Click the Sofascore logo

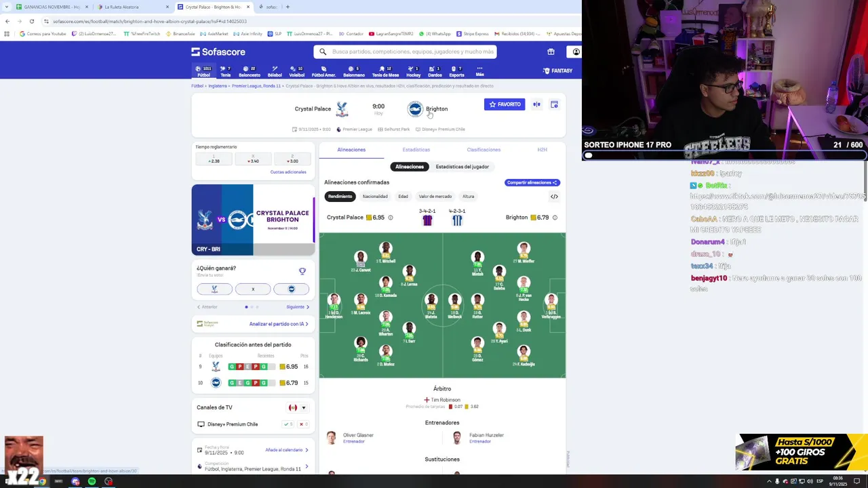tap(218, 52)
